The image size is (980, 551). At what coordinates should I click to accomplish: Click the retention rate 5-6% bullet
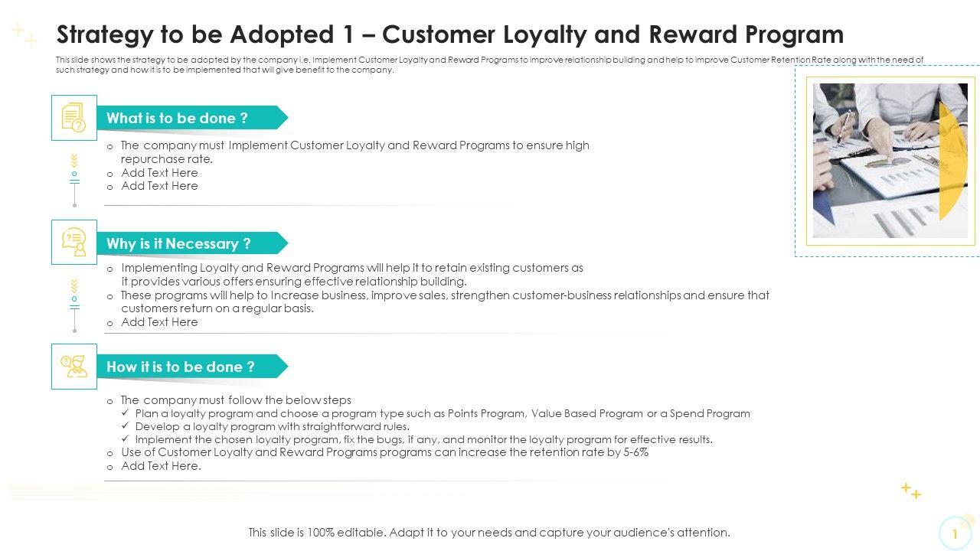[x=384, y=452]
